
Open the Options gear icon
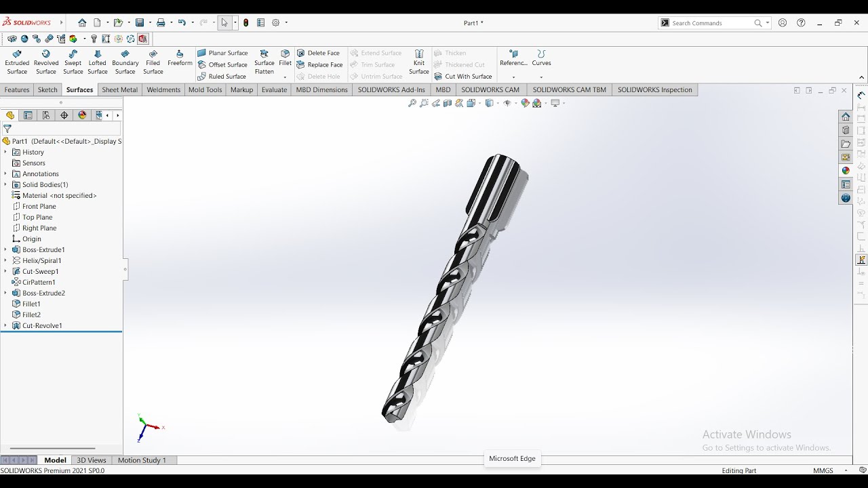click(x=276, y=22)
